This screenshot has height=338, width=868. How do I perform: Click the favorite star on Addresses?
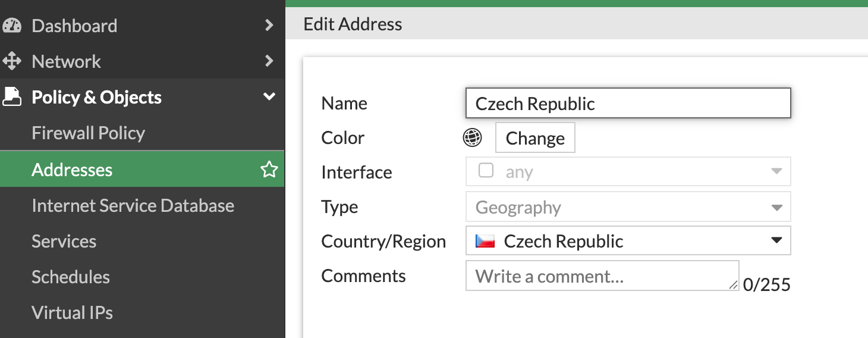coord(269,170)
